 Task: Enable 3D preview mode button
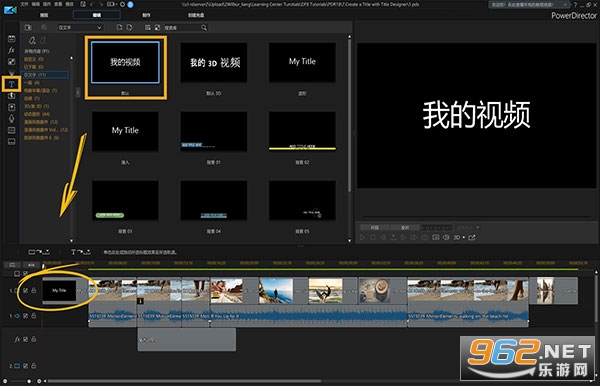pos(457,238)
